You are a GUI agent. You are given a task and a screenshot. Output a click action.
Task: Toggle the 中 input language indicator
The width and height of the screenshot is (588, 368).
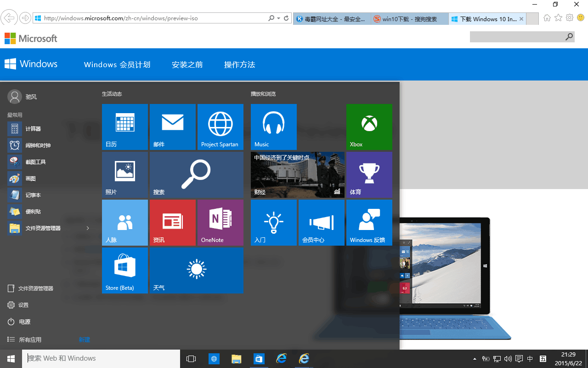530,359
